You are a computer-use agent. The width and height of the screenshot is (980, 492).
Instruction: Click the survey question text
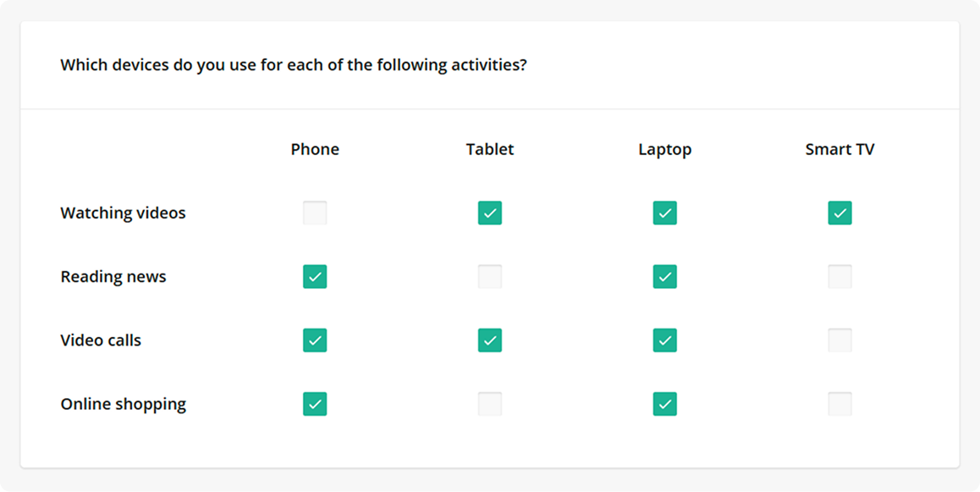tap(294, 64)
